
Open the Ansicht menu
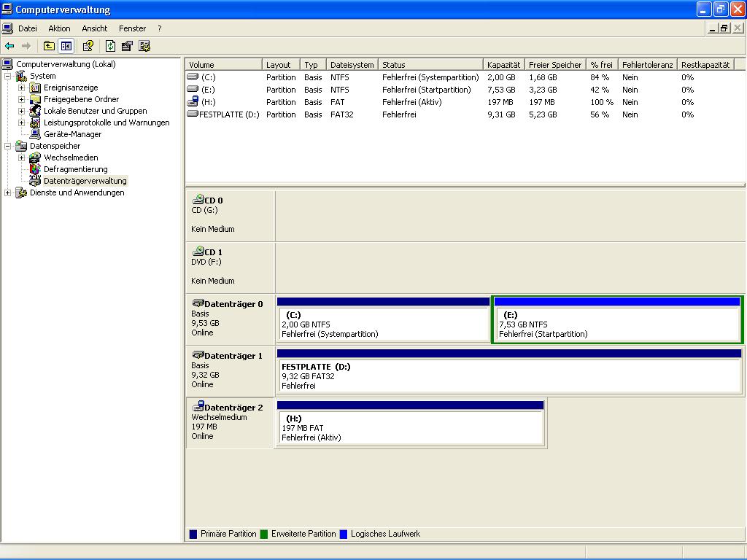coord(94,28)
